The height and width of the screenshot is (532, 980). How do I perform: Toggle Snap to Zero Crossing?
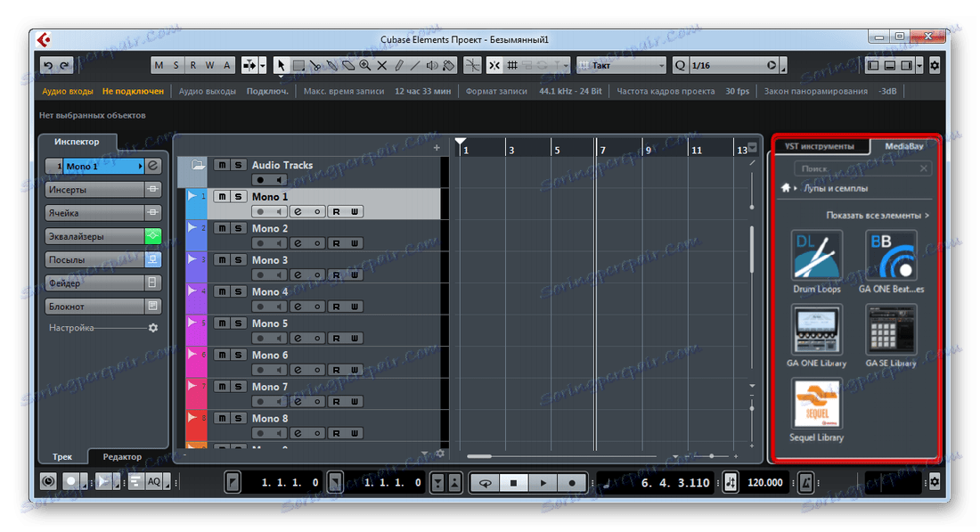(473, 65)
